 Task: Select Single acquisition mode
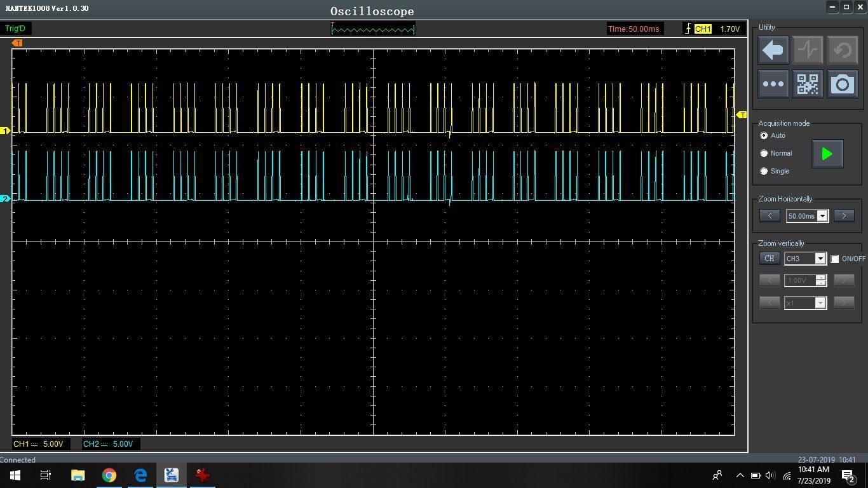point(764,172)
